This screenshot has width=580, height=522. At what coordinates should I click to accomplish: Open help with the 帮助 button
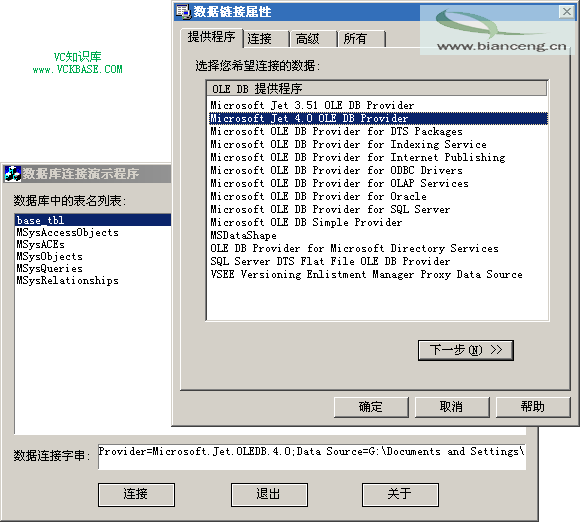(533, 407)
